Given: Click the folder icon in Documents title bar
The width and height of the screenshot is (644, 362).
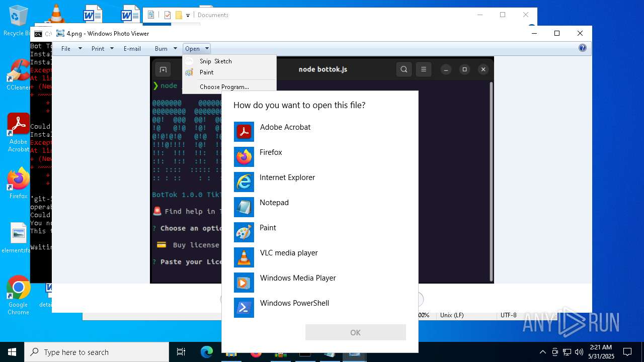Looking at the screenshot, I should coord(179,15).
